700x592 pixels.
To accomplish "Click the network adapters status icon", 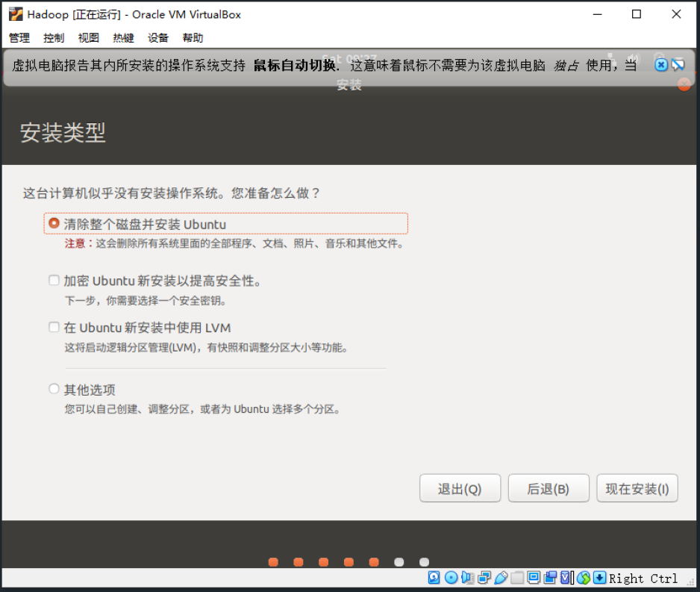I will (484, 578).
